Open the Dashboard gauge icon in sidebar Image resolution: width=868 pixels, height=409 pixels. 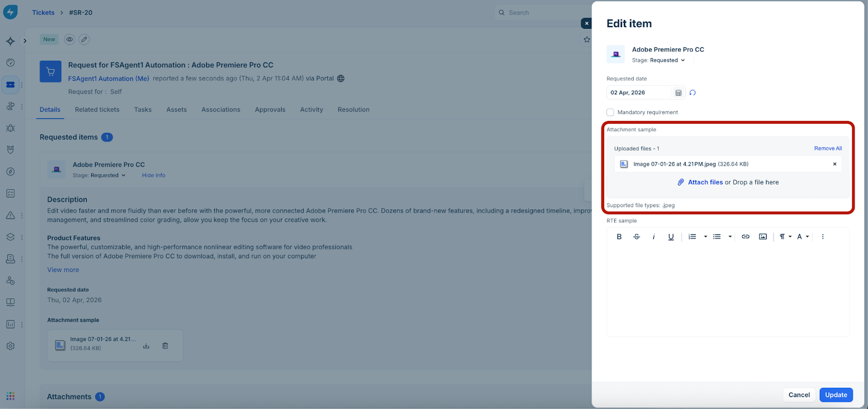10,63
